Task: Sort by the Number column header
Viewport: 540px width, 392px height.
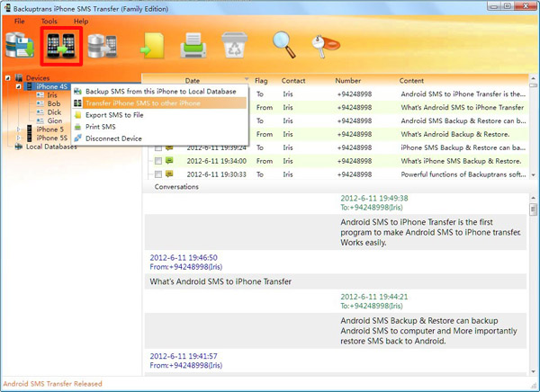Action: (x=347, y=81)
